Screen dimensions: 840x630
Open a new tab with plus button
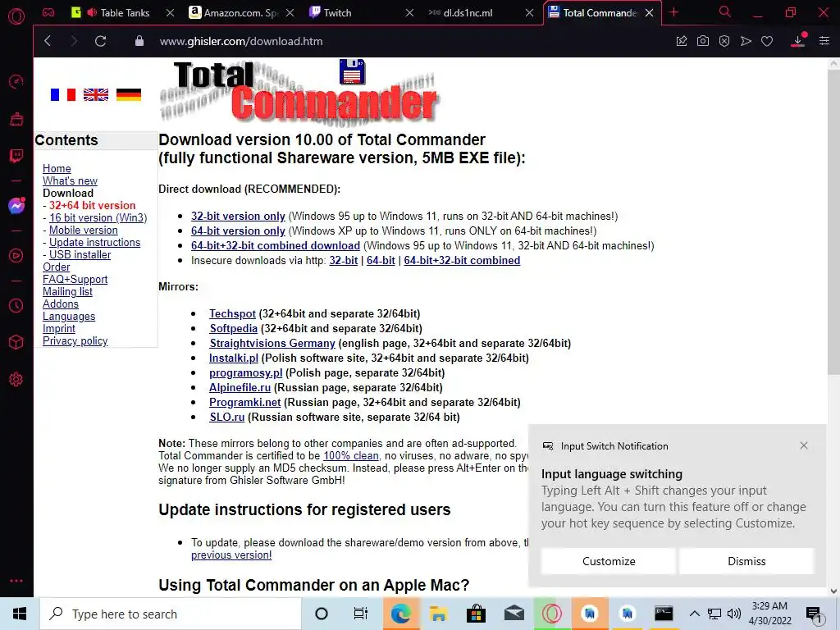pos(674,12)
